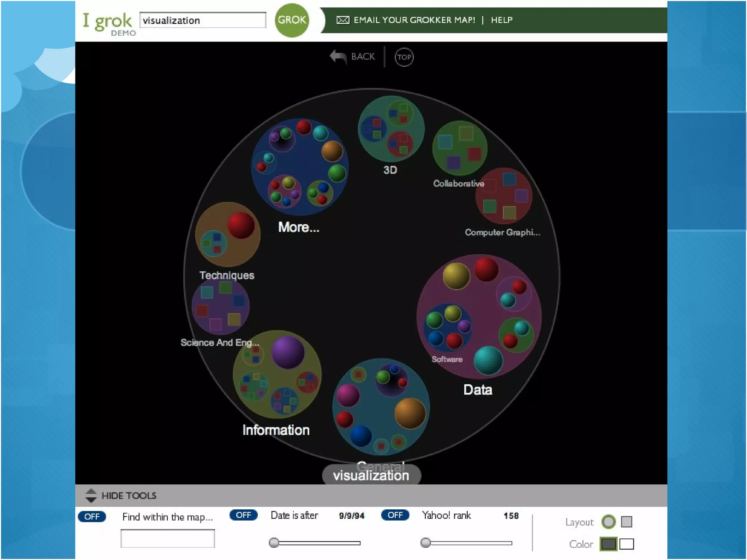
Task: Click the BACK arrow icon
Action: 338,57
